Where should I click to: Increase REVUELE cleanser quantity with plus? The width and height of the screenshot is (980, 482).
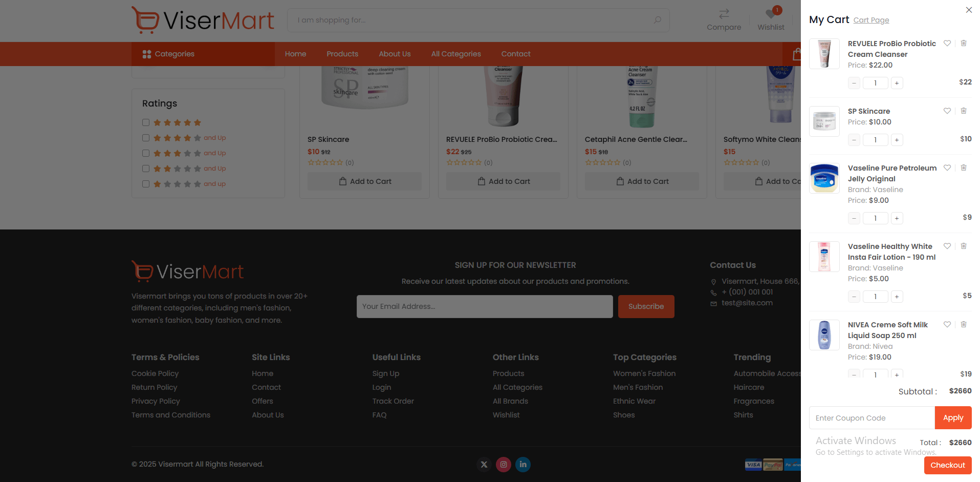pyautogui.click(x=897, y=83)
